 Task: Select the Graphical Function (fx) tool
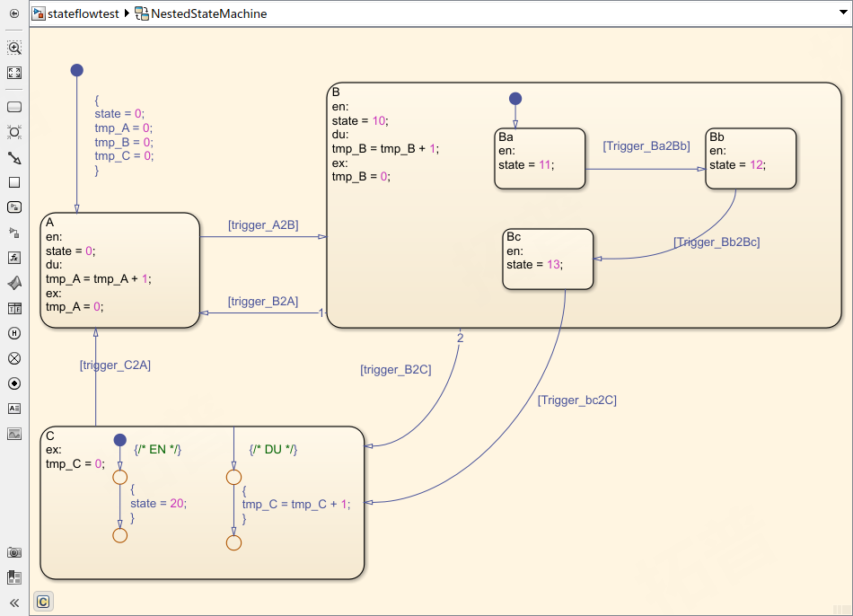point(14,258)
